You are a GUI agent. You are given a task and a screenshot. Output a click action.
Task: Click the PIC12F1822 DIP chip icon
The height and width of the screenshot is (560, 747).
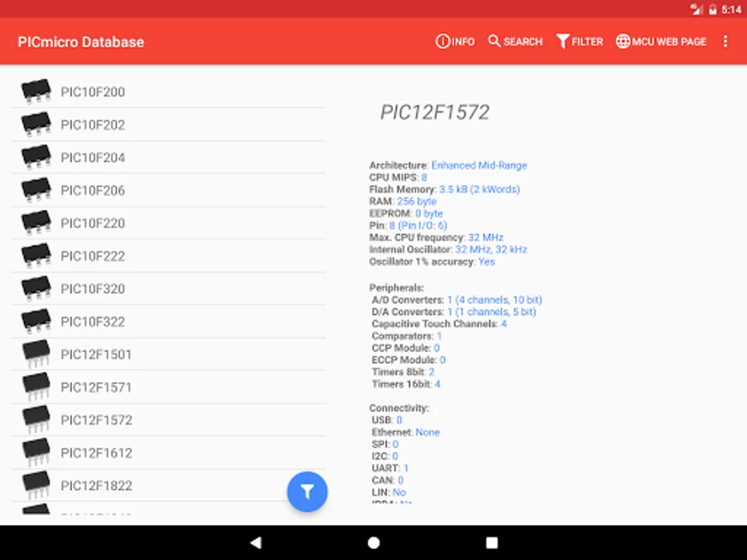pos(36,485)
